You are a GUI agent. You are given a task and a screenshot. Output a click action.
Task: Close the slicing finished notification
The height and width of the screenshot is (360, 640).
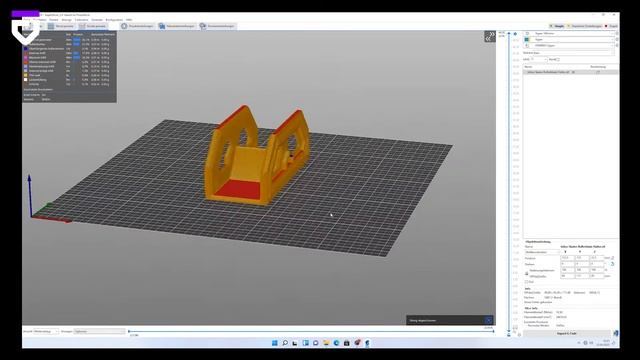pos(489,320)
